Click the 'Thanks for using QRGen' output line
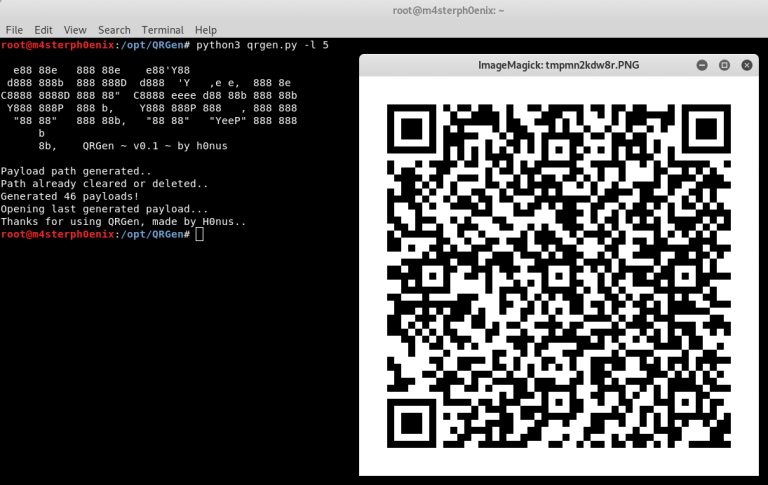Screen dimensions: 768x485 click(x=123, y=221)
